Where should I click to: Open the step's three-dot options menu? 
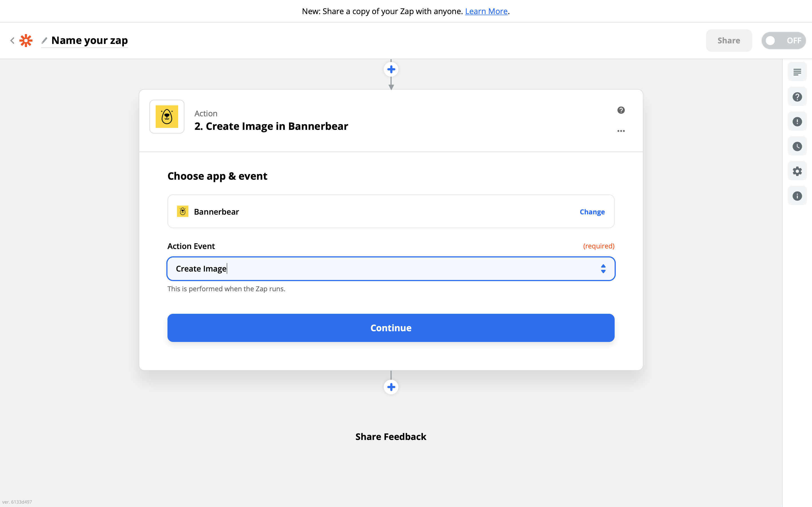(x=621, y=131)
